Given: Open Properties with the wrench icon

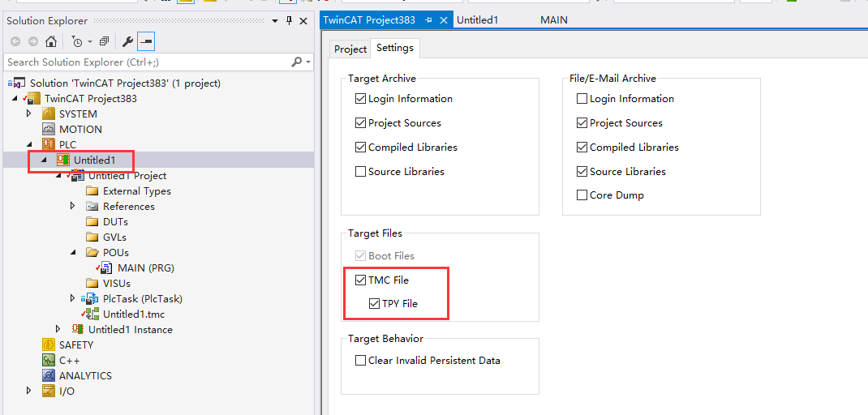Looking at the screenshot, I should [x=127, y=41].
